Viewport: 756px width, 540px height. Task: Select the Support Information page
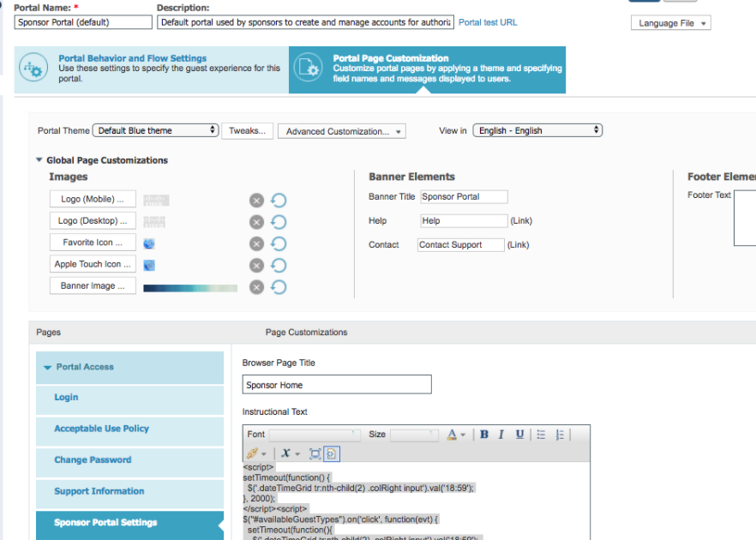[129, 494]
